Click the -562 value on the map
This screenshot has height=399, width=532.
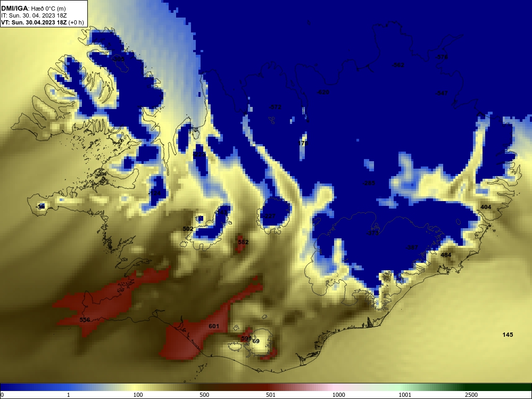click(398, 65)
